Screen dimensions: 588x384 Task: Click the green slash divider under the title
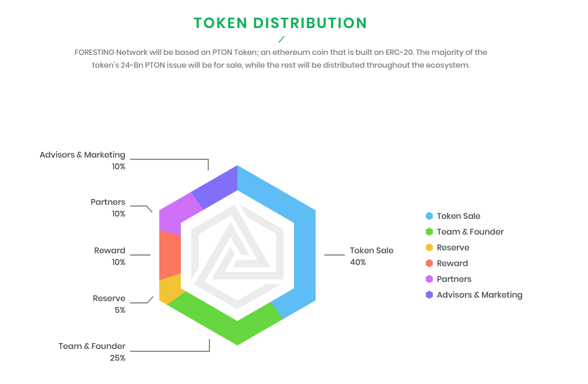(281, 40)
